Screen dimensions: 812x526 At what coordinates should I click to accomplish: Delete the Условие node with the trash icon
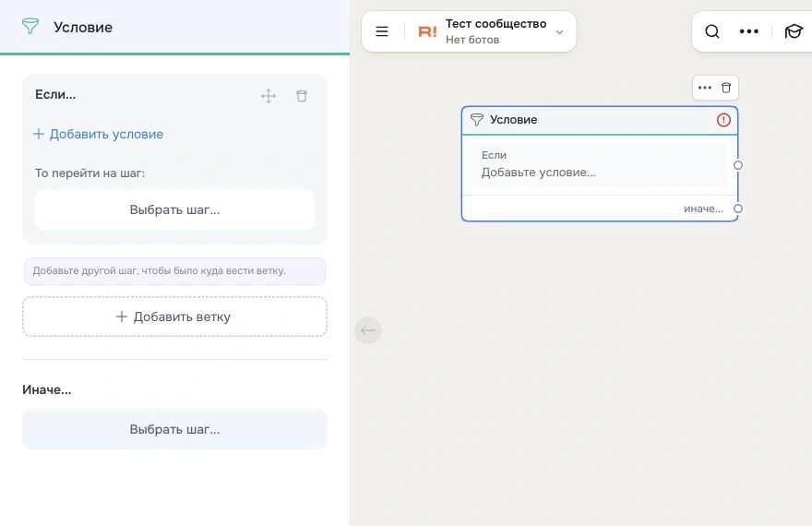point(726,88)
